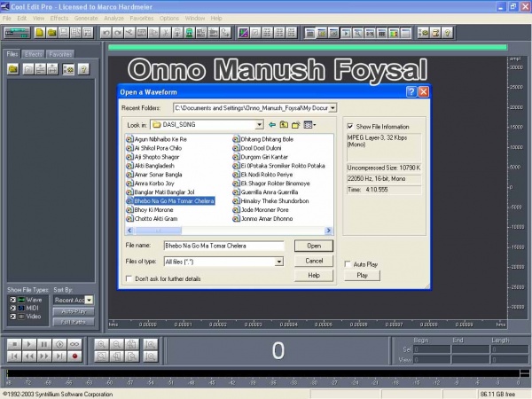Open the Files of type dropdown
Image resolution: width=532 pixels, height=399 pixels.
(x=279, y=262)
